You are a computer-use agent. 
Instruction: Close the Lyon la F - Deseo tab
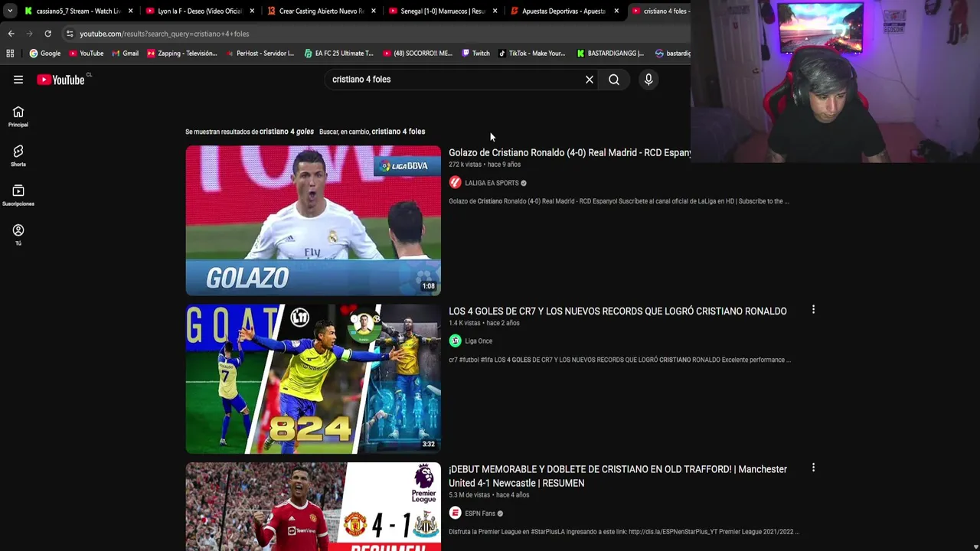pyautogui.click(x=252, y=11)
